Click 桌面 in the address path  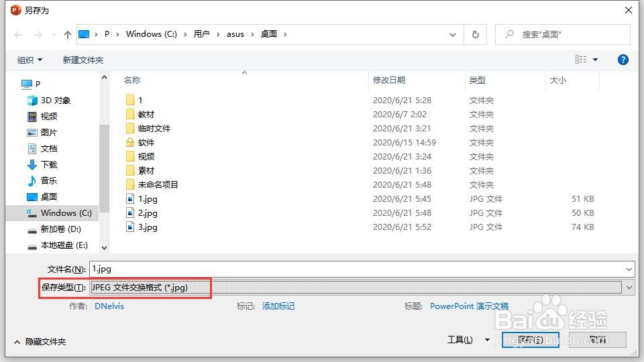269,34
